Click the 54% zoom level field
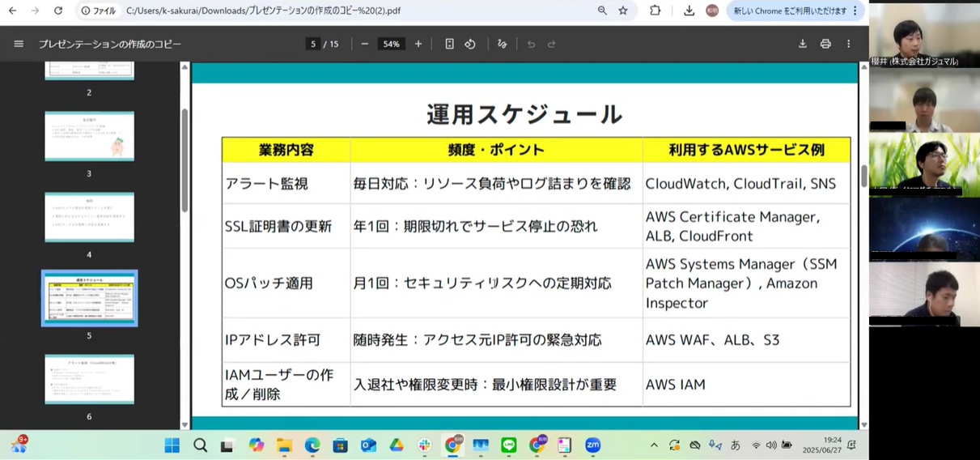The width and height of the screenshot is (980, 460). [x=392, y=44]
